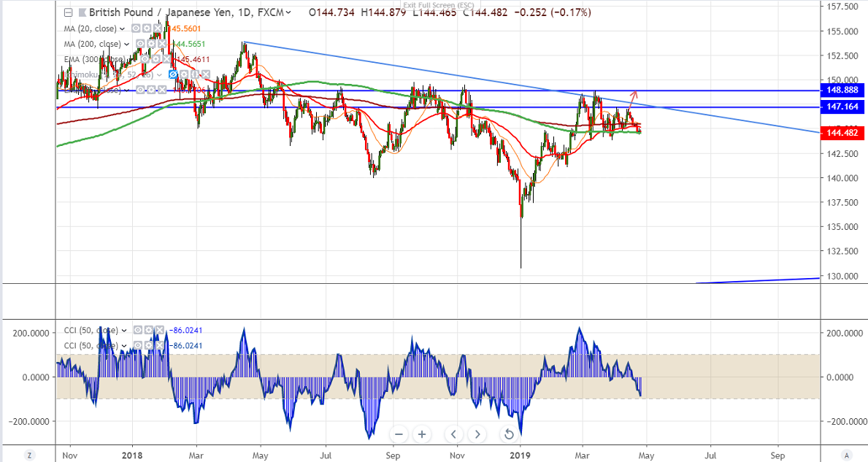Screen dimensions: 868x462
Task: Click the MA value 145.5601
Action: coord(184,28)
